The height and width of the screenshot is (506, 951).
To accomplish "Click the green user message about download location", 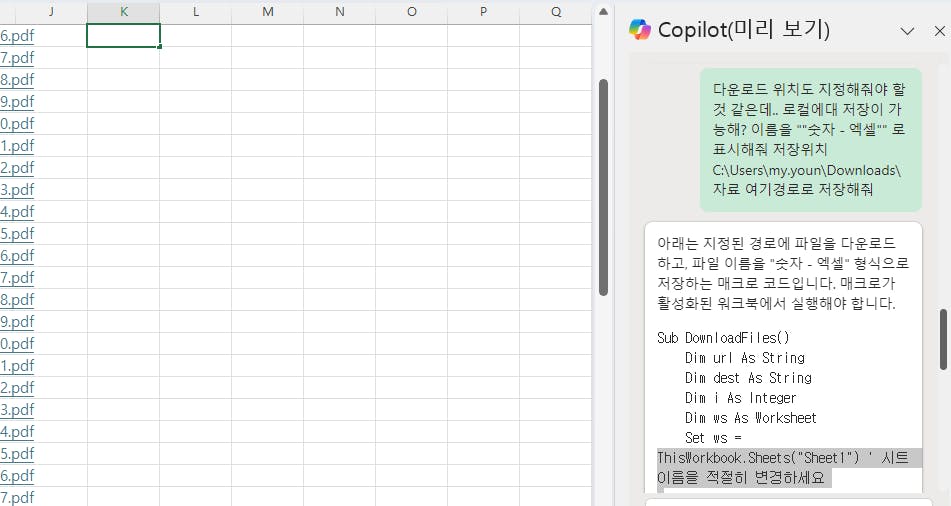I will pos(811,140).
